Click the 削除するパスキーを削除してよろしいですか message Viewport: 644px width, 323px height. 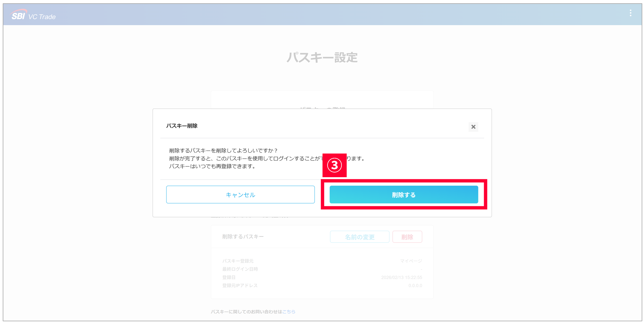click(223, 150)
